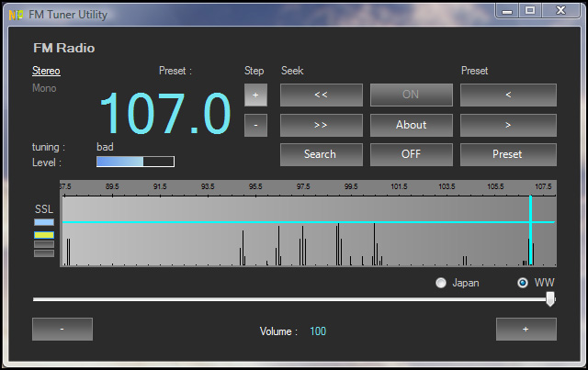Decrease volume with bottom minus button
The image size is (588, 370).
point(62,329)
